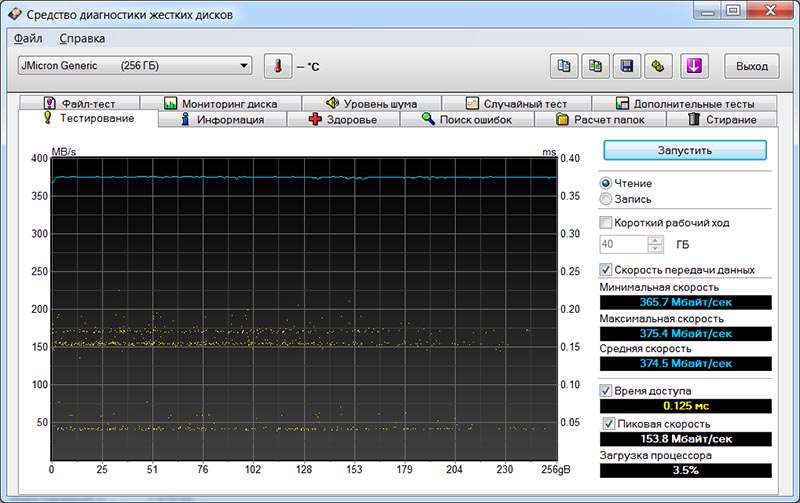800x503 pixels.
Task: Toggle the Время доступа checkbox
Action: click(x=606, y=390)
